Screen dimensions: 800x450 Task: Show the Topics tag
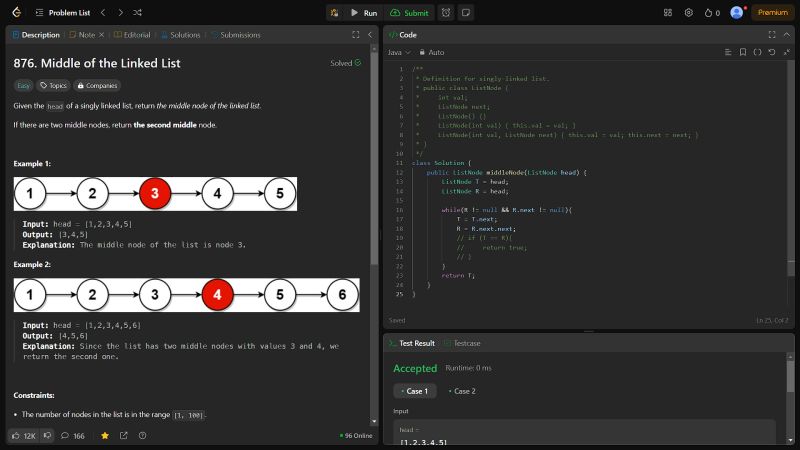pos(54,86)
